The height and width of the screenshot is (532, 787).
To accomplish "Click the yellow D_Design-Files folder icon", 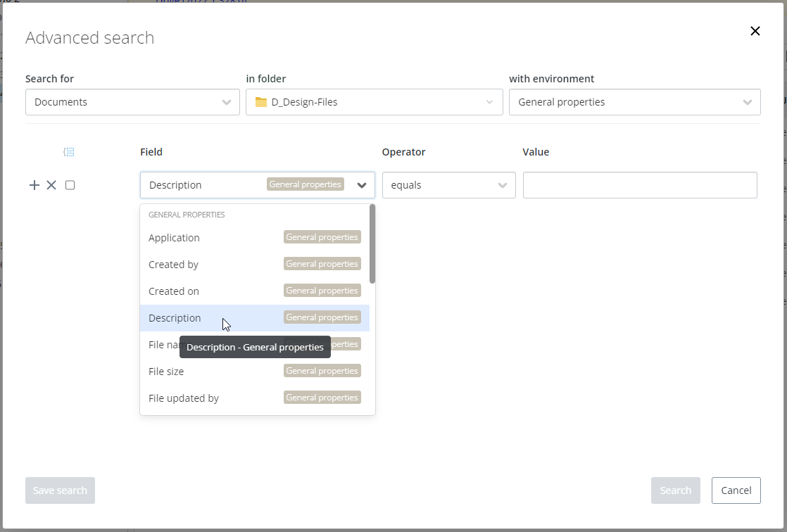I will pyautogui.click(x=261, y=102).
